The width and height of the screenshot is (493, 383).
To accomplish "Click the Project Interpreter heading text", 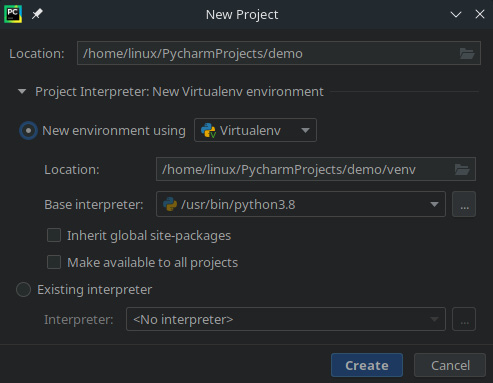I will click(x=179, y=92).
